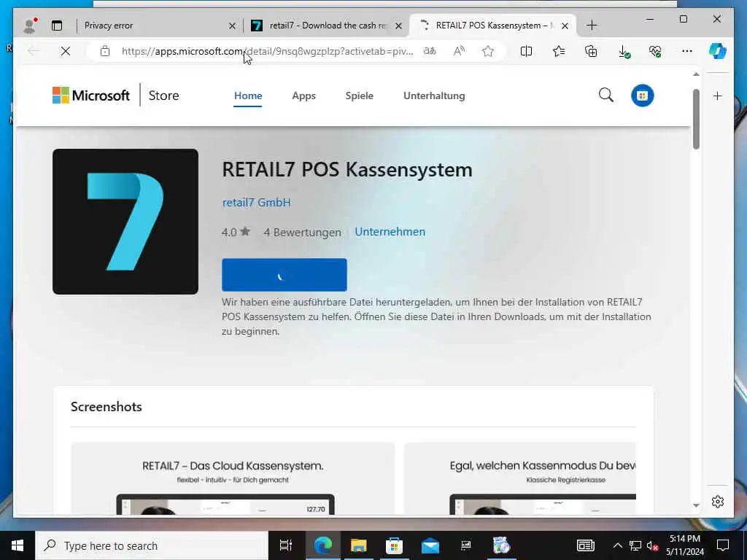
Task: Click the vertical scrollbar thumb
Action: click(696, 119)
